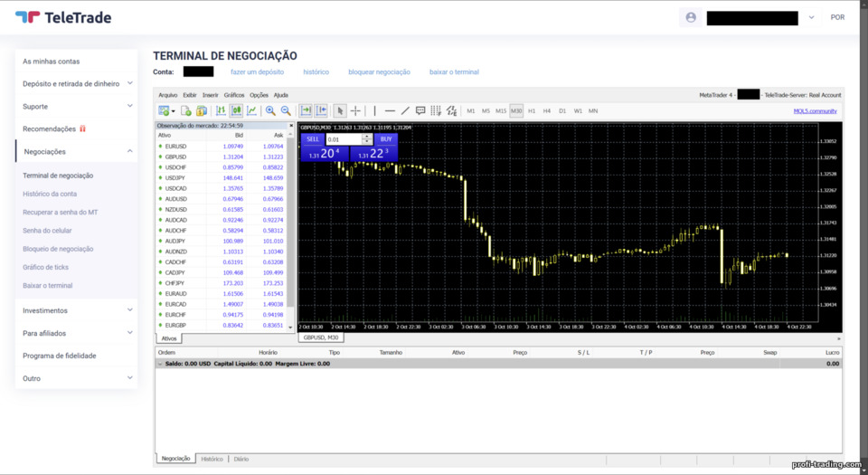Click the SELL button
This screenshot has width=868, height=475.
313,139
